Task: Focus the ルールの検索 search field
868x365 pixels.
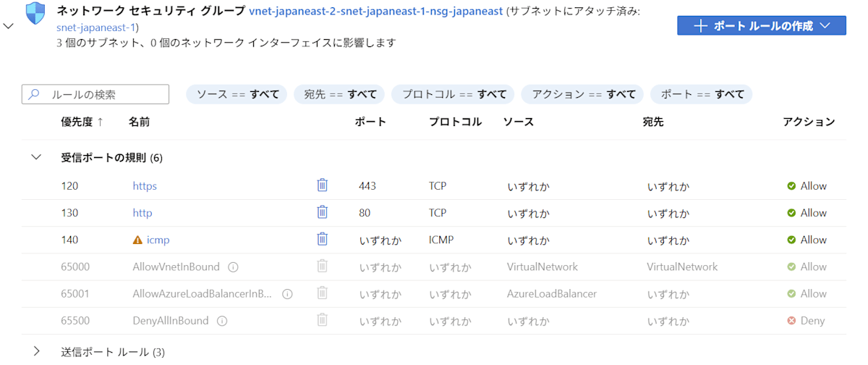Action: click(95, 94)
